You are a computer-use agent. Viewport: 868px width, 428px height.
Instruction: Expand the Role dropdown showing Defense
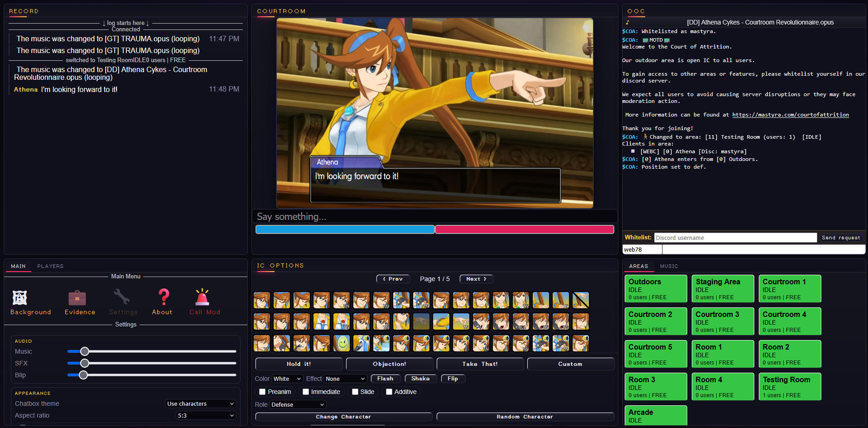tap(298, 404)
